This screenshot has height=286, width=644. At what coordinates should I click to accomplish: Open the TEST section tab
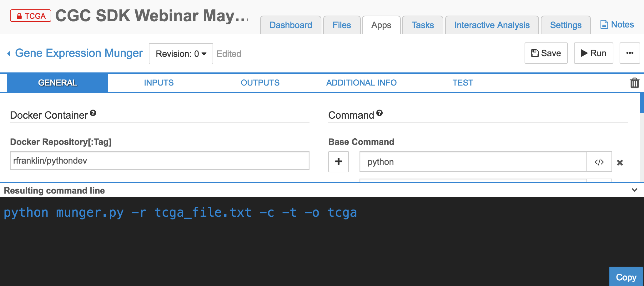[463, 83]
